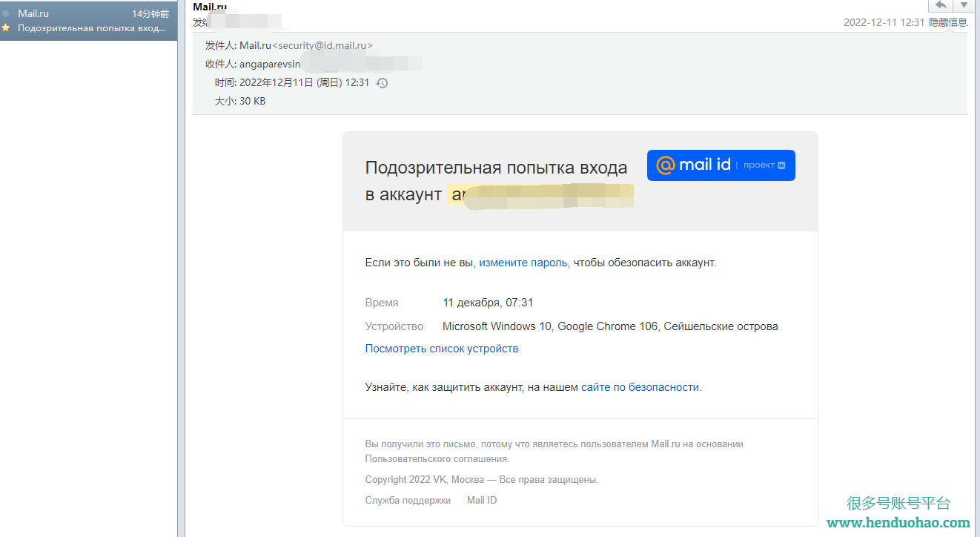Click 'Пользовательского соглашения' footer text

tap(437, 459)
